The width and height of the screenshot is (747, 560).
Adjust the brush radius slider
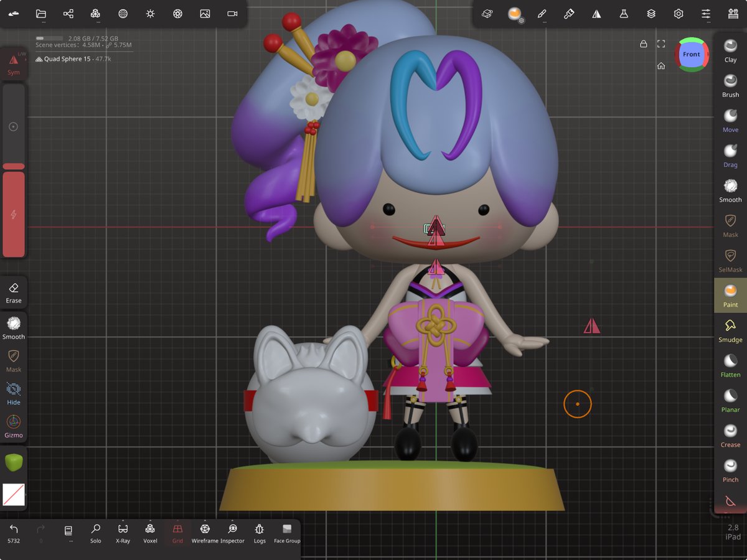tap(14, 126)
